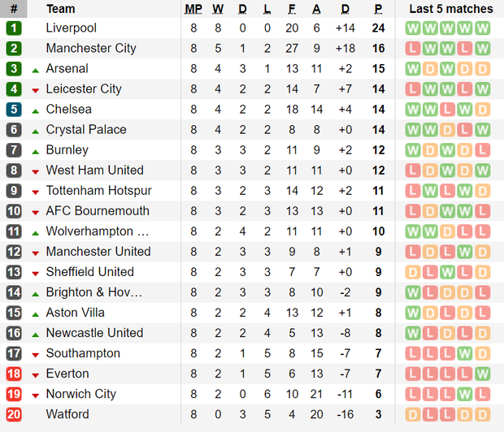Click the green up arrow beside Arsenal
Screen dimensions: 504x432
(36, 71)
